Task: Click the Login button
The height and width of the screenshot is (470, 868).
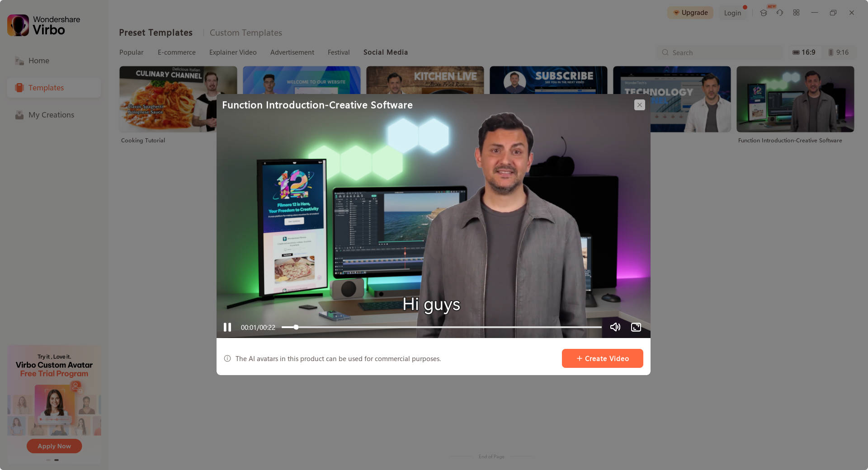Action: pyautogui.click(x=732, y=13)
